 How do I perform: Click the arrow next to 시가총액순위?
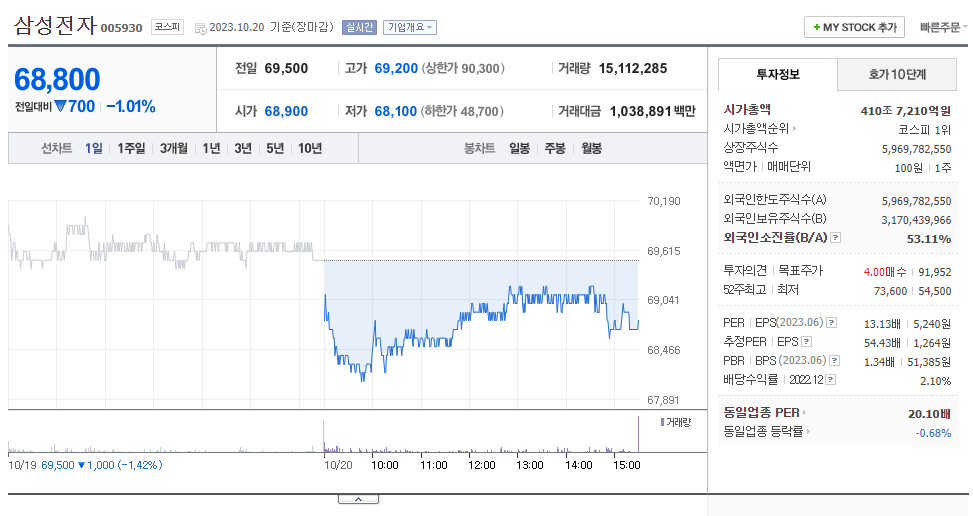(794, 128)
